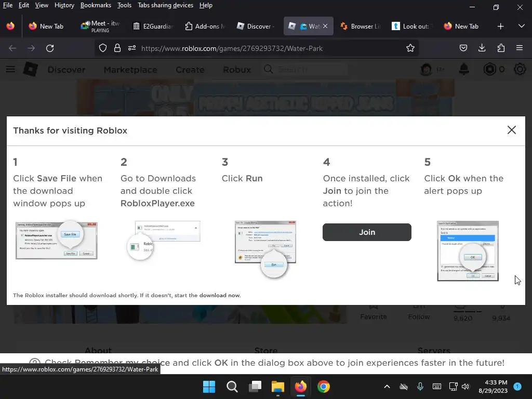Open the Bookmarks menu
The width and height of the screenshot is (532, 399).
click(x=96, y=5)
